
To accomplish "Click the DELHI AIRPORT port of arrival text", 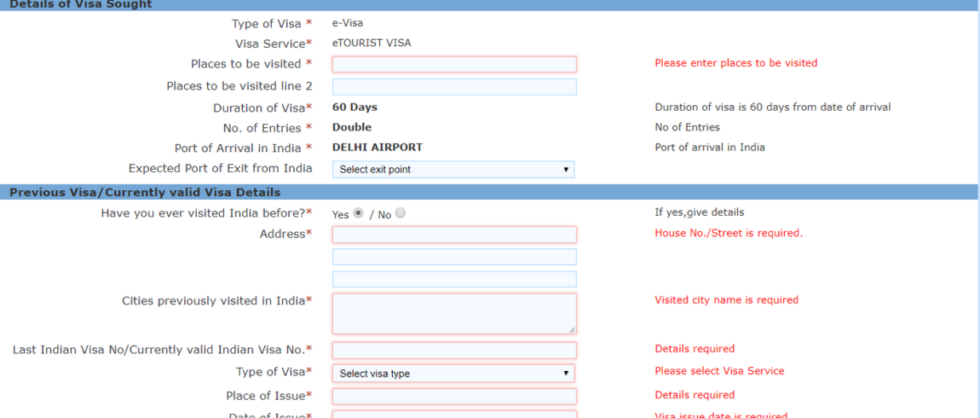I will (378, 147).
